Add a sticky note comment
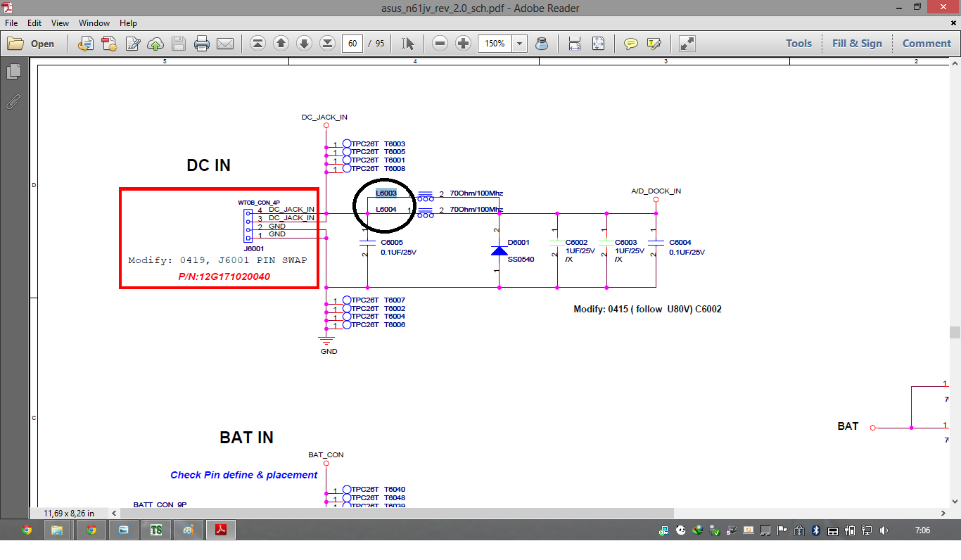 click(631, 44)
